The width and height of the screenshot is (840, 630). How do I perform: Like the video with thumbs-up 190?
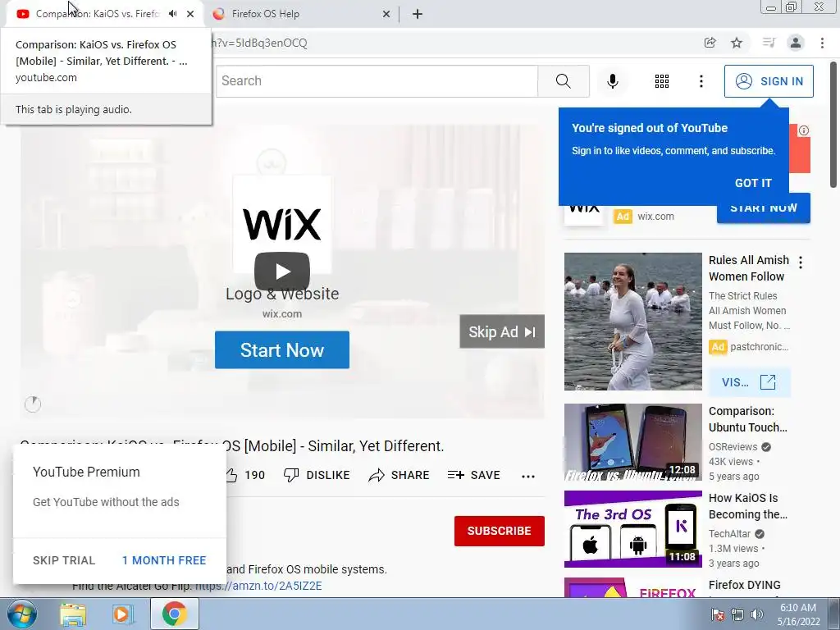coord(245,475)
